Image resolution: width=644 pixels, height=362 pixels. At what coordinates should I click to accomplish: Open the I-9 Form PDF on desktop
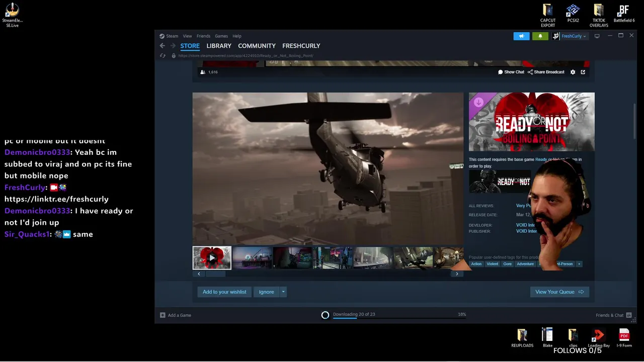tap(624, 338)
